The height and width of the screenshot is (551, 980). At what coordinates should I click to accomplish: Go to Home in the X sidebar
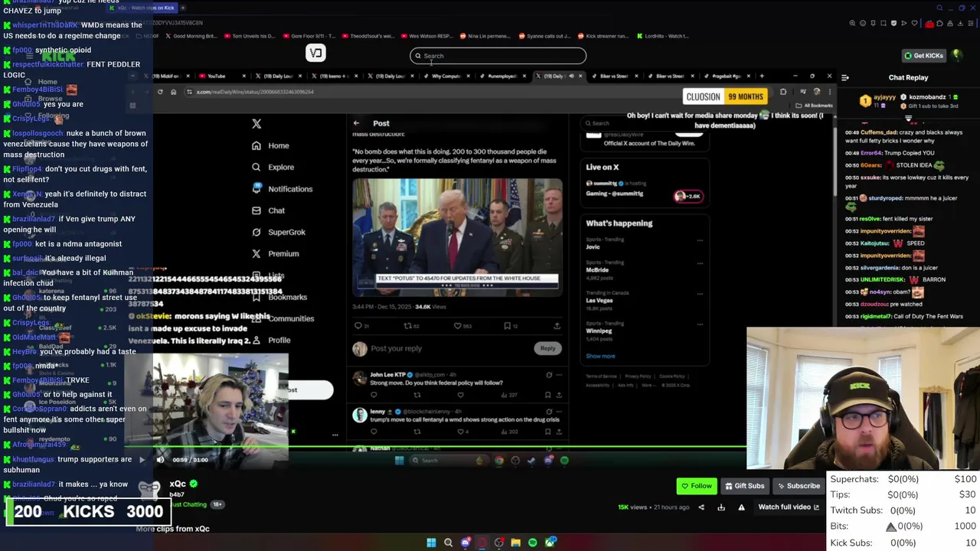pyautogui.click(x=270, y=145)
